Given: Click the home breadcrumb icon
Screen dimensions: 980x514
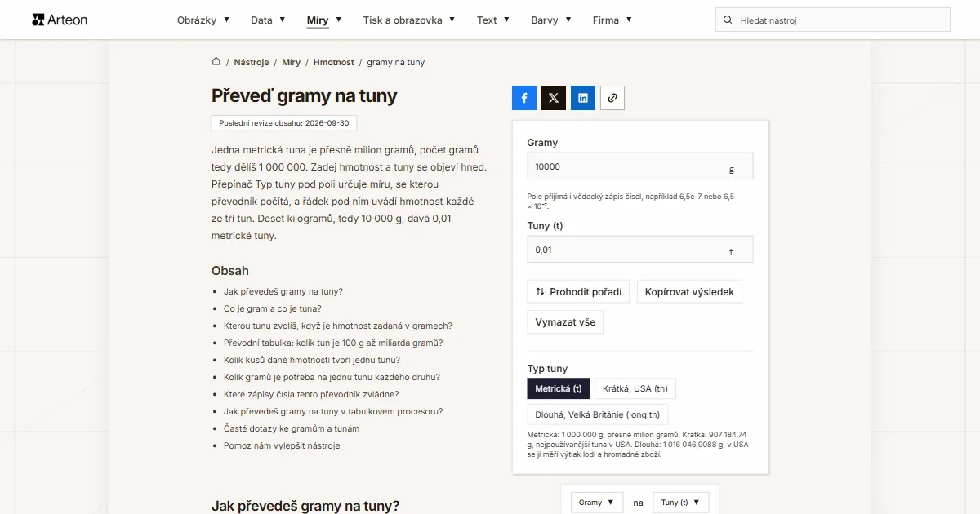Looking at the screenshot, I should tap(216, 62).
